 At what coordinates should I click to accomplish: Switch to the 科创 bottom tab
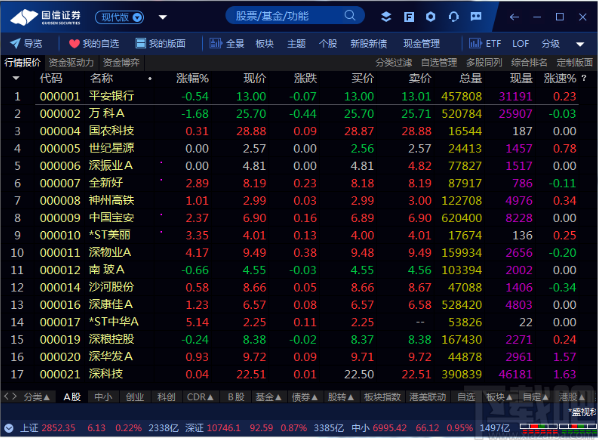click(166, 397)
